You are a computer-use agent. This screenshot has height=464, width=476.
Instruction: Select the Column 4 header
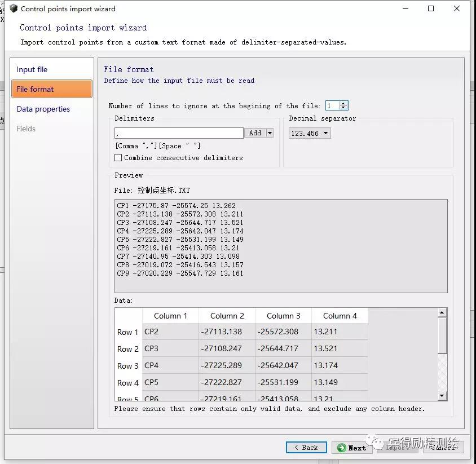point(340,316)
